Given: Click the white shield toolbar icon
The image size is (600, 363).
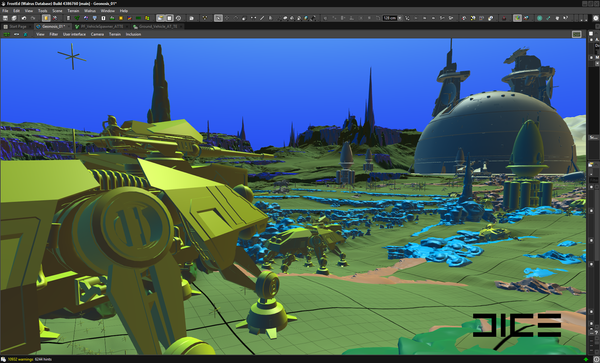Looking at the screenshot, I should [557, 18].
